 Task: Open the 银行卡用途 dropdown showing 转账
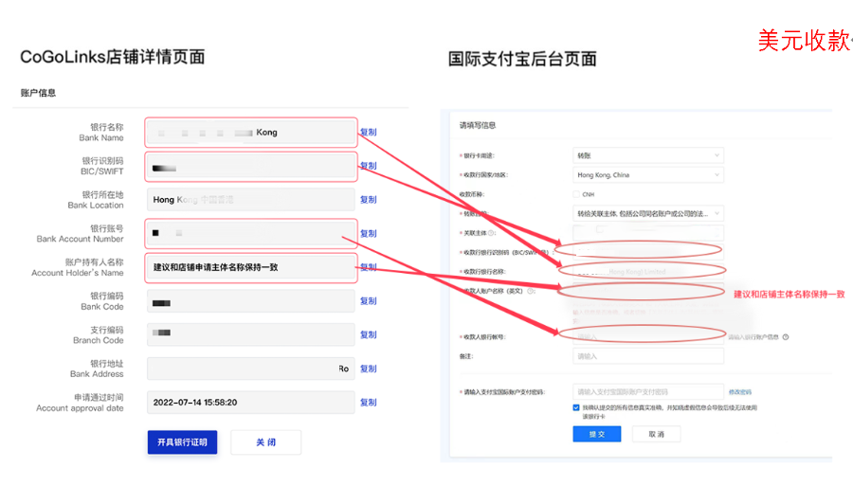click(648, 155)
